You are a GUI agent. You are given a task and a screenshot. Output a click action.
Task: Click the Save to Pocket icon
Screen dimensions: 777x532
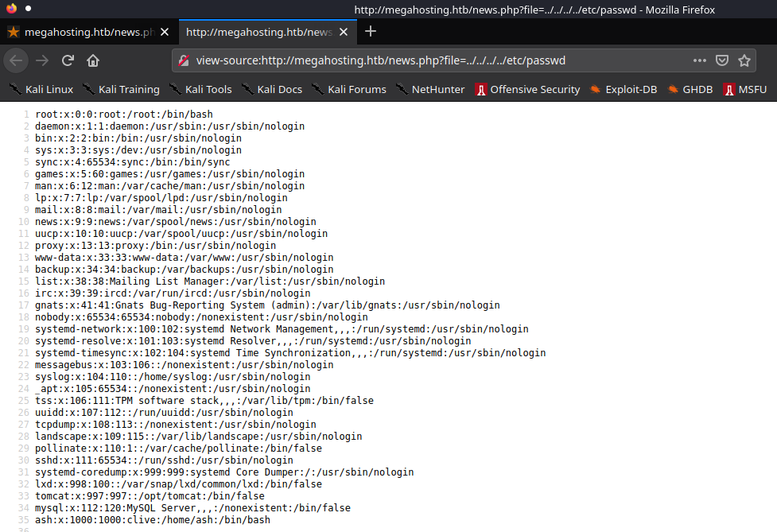tap(722, 60)
